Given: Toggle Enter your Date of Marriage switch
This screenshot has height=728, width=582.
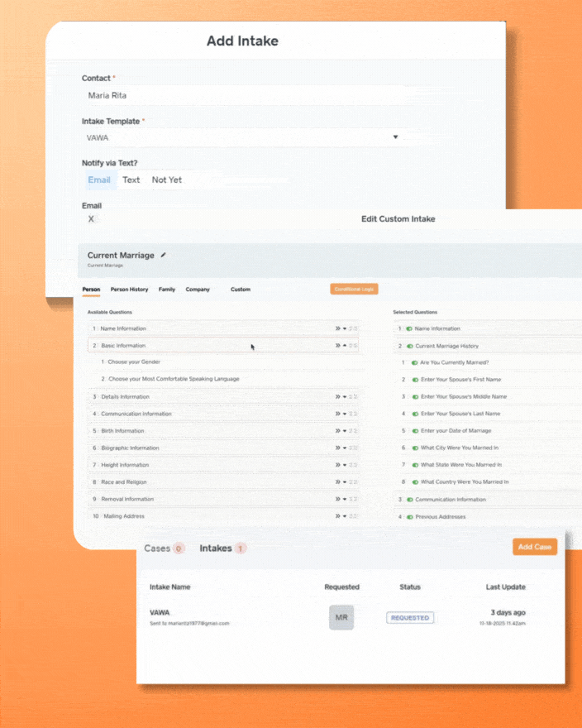Looking at the screenshot, I should tap(414, 431).
